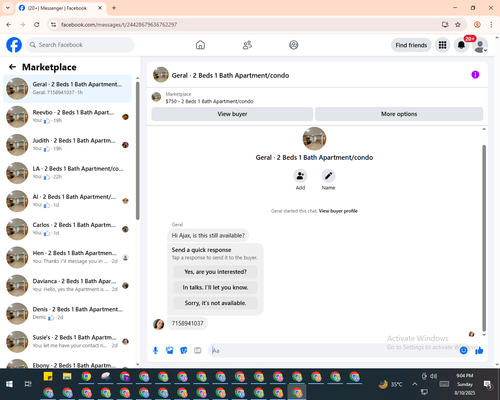The width and height of the screenshot is (500, 400).
Task: Open the Davianca conversation
Action: [x=67, y=285]
